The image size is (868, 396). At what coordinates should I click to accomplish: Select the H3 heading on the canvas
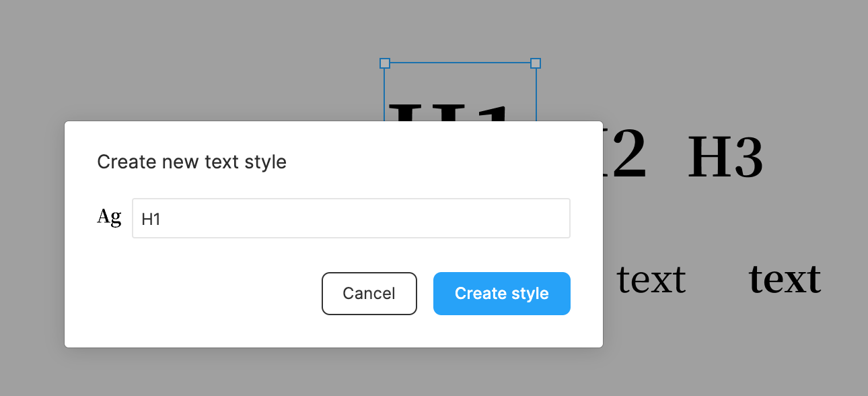725,159
